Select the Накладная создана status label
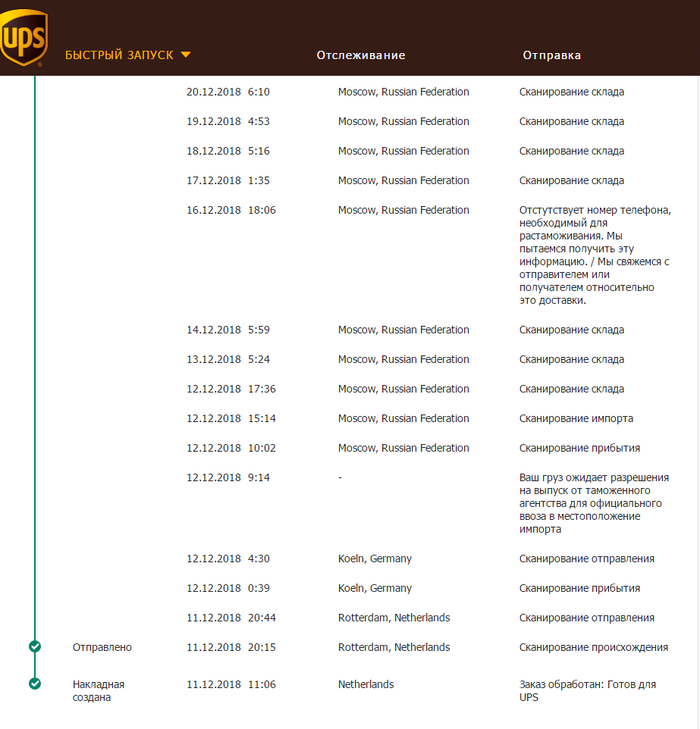This screenshot has height=729, width=700. 99,691
